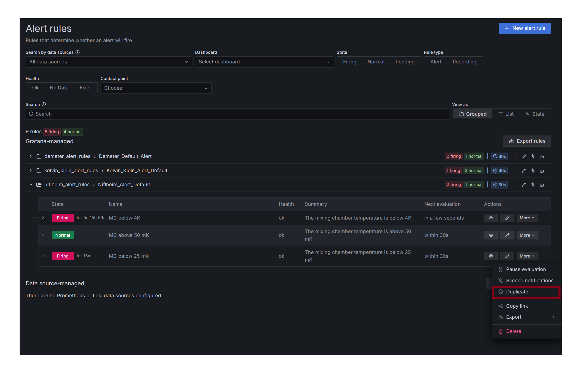The width and height of the screenshot is (588, 378).
Task: Click the Export rules button
Action: pos(527,141)
